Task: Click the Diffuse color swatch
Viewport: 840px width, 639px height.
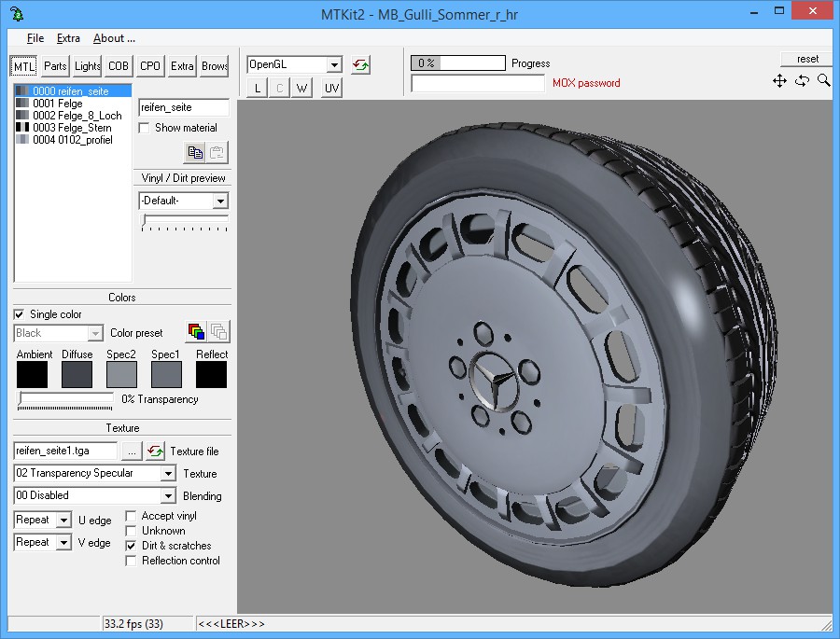Action: pos(77,375)
